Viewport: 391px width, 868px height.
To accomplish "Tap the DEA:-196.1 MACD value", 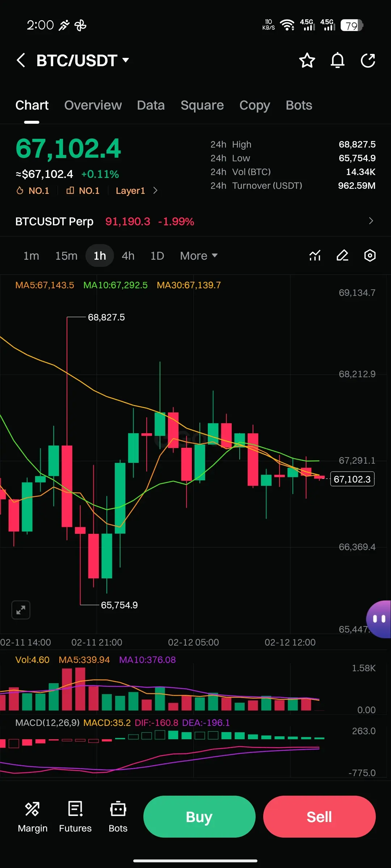I will pos(206,723).
